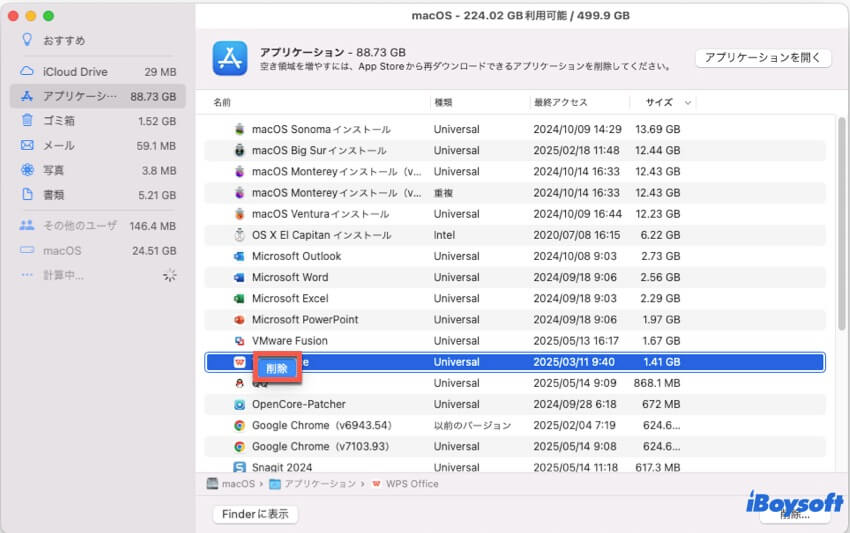The height and width of the screenshot is (533, 850).
Task: Click the 1.41 GB size in selected row
Action: click(661, 362)
